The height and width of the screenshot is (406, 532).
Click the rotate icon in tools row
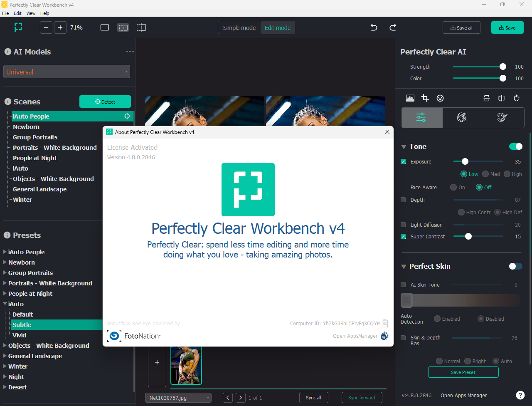coord(517,98)
